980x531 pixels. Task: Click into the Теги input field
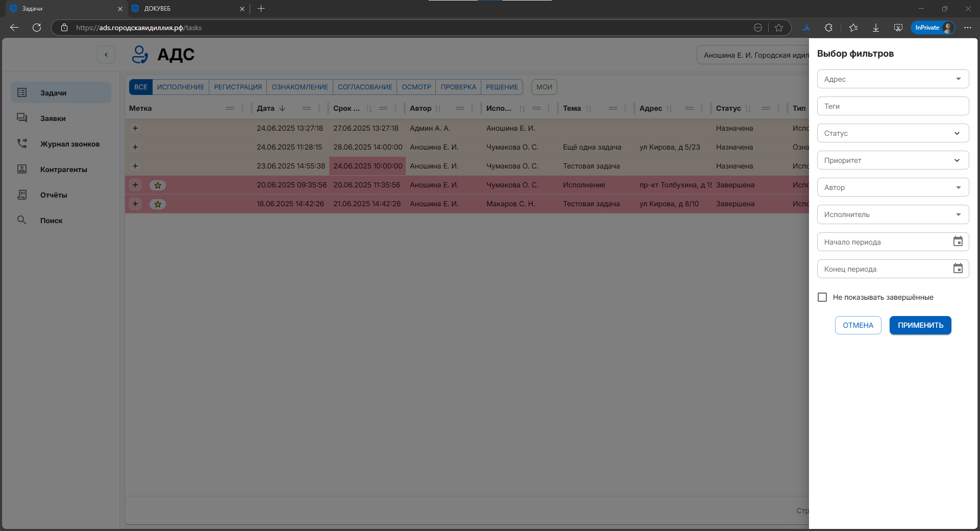[893, 106]
